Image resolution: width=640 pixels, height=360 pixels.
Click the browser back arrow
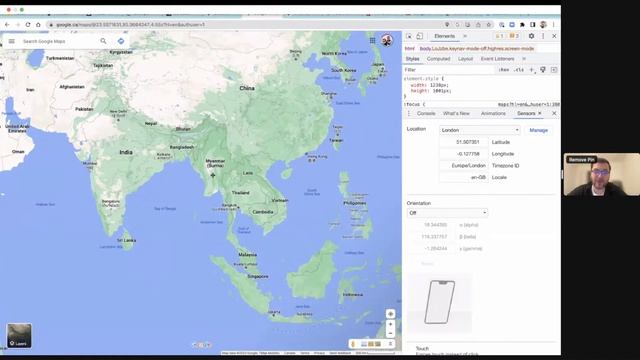pos(7,25)
